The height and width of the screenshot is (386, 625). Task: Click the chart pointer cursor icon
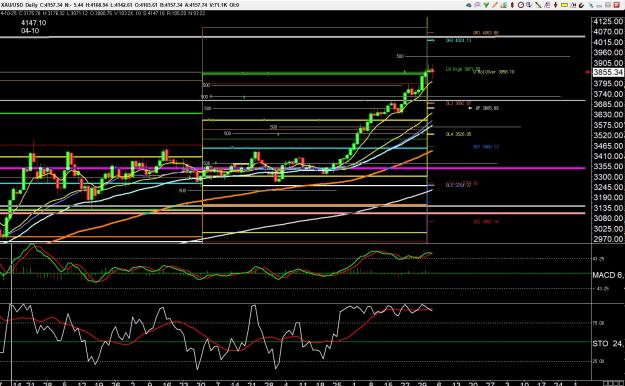[x=529, y=5]
